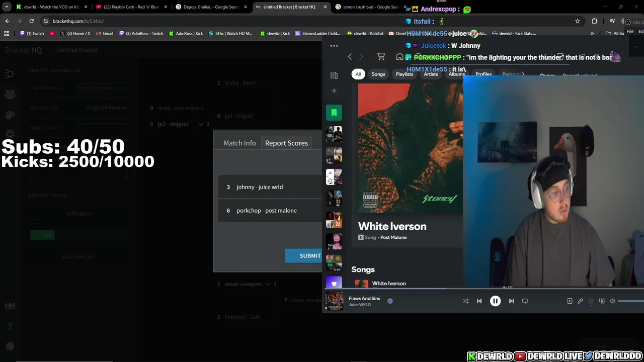Toggle saved checkmark next to Flaws And Sins

(390, 301)
